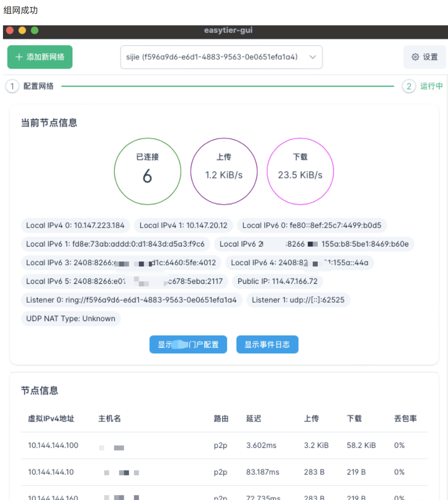Click the pink 下载 speed circle
Screen dimensions: 448x500
point(300,171)
